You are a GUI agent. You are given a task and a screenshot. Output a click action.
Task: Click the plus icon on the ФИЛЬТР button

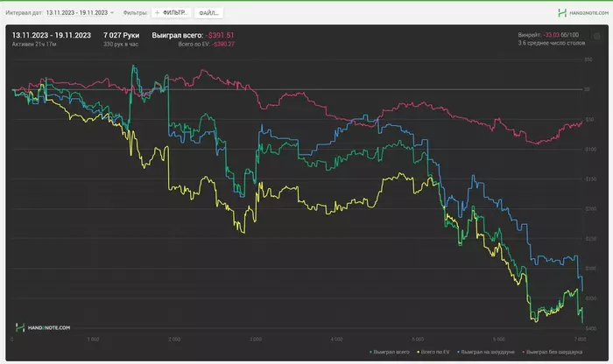(x=157, y=13)
